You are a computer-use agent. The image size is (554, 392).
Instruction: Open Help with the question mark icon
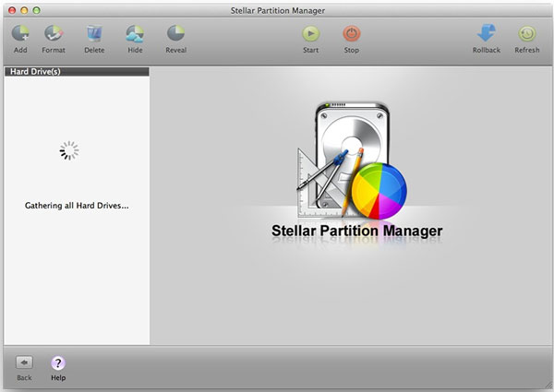tap(58, 362)
